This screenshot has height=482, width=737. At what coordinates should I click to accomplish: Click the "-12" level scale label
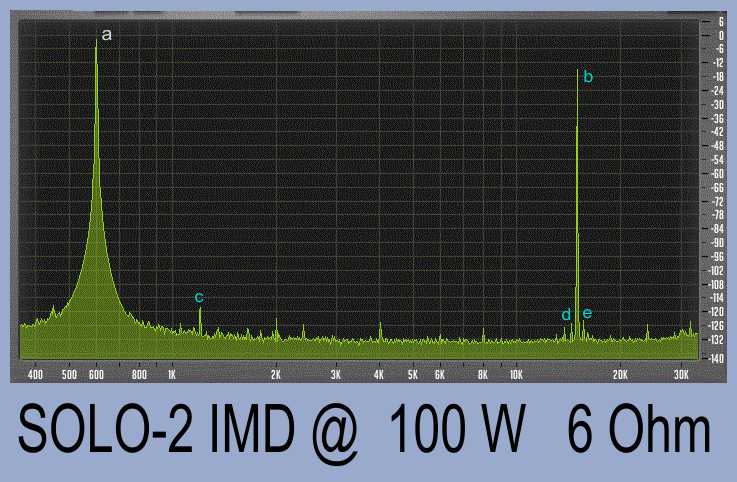click(x=717, y=63)
